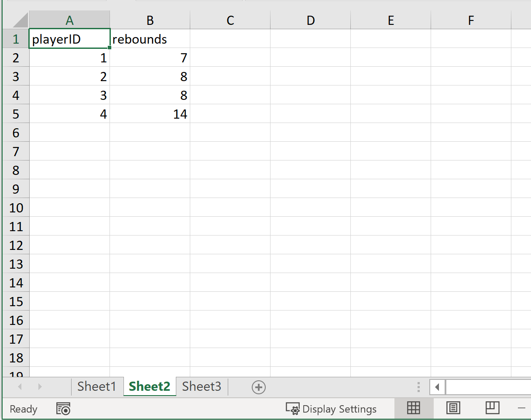Switch to Sheet1 tab
The height and width of the screenshot is (420, 531).
pyautogui.click(x=96, y=386)
